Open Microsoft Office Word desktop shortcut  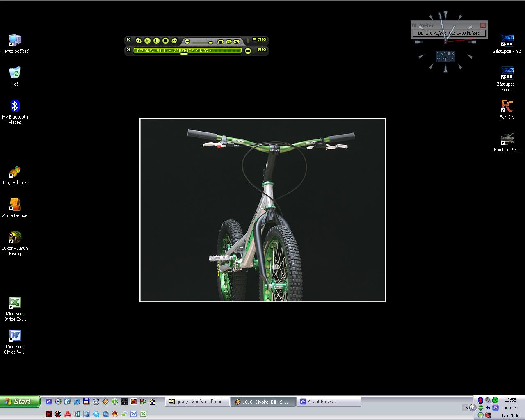pyautogui.click(x=15, y=341)
